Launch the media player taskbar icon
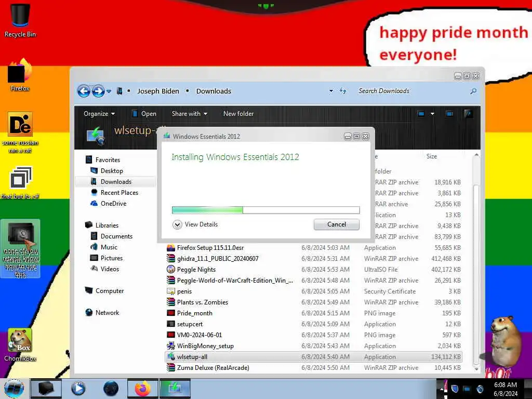This screenshot has width=532, height=399. [x=78, y=389]
